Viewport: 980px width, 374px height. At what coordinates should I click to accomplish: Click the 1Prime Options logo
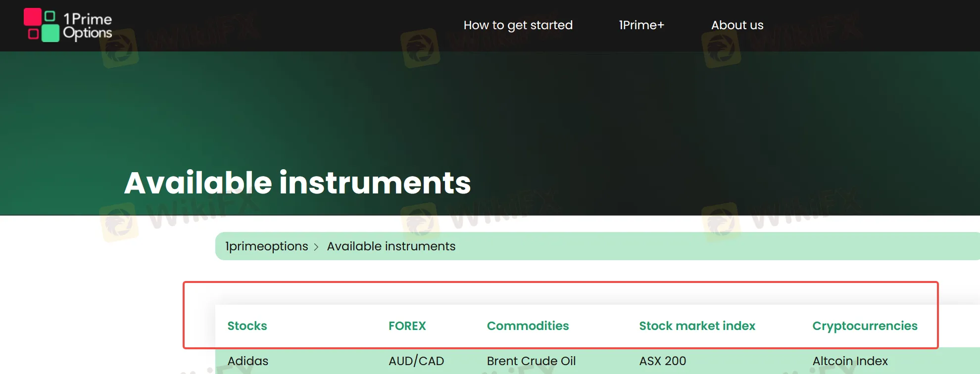point(68,25)
